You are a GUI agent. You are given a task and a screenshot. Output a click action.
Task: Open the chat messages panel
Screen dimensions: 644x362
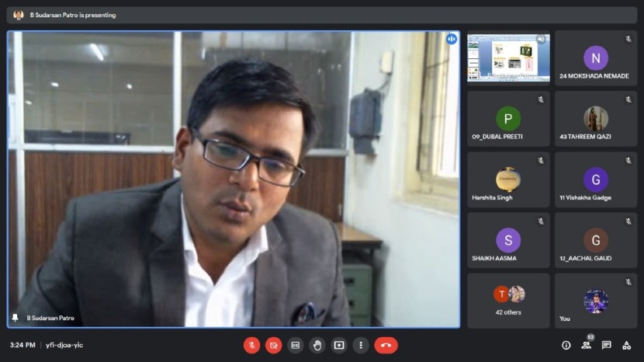pos(606,345)
